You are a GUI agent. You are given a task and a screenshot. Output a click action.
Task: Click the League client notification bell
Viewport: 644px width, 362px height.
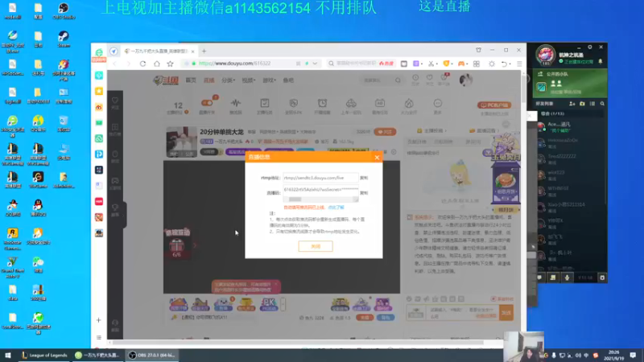(601, 62)
